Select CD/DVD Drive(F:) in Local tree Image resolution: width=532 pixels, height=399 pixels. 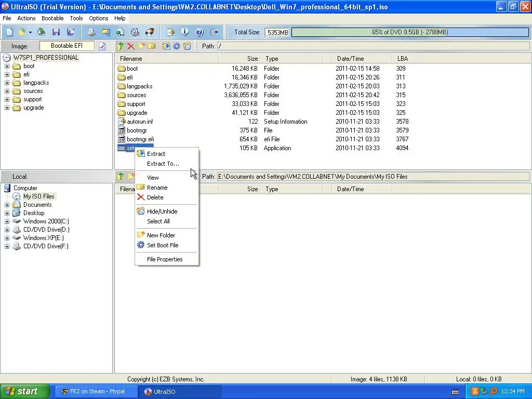click(x=46, y=246)
